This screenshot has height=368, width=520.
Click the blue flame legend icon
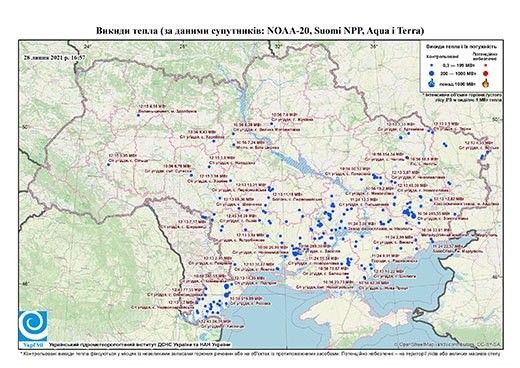(431, 83)
